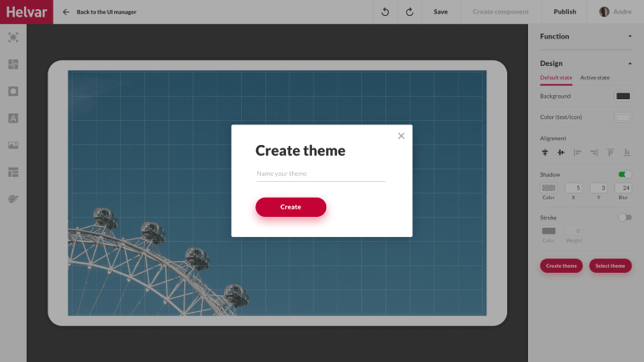Screen dimensions: 644x362
Task: Click the align top icon
Action: click(611, 153)
